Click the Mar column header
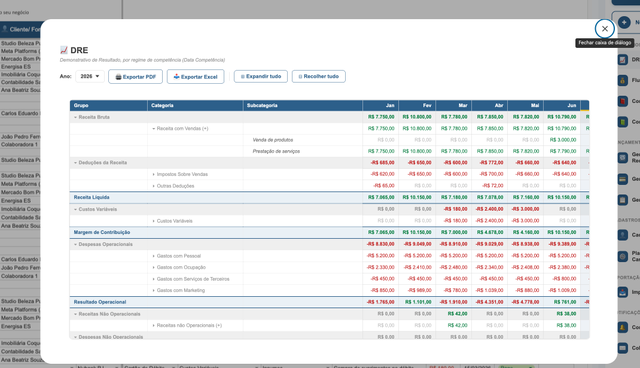640x368 pixels. point(453,105)
